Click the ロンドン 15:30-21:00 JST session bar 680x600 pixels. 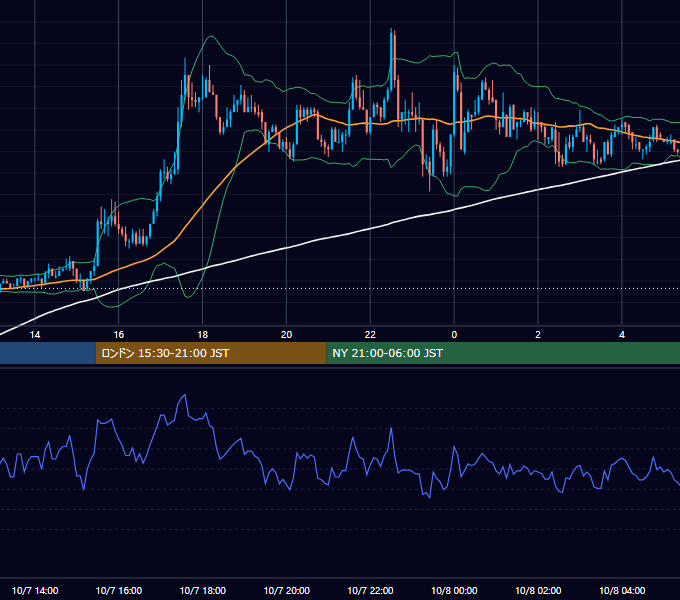point(211,353)
